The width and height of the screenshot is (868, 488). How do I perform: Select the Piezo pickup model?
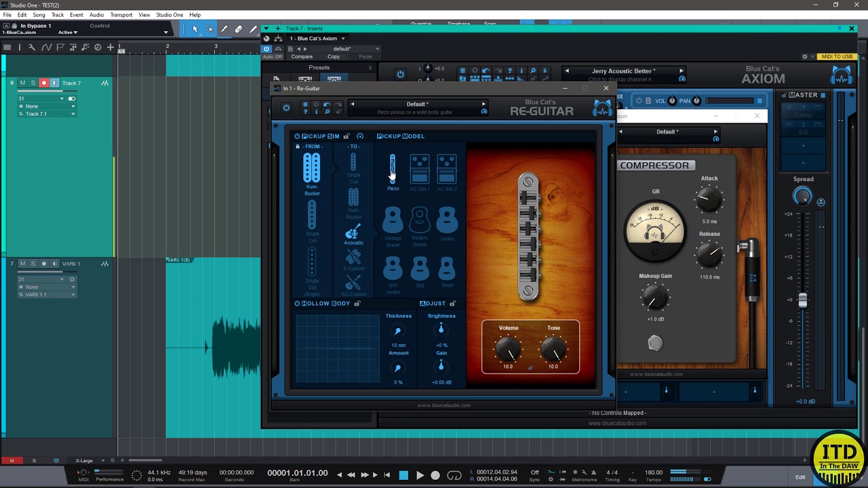(x=393, y=171)
